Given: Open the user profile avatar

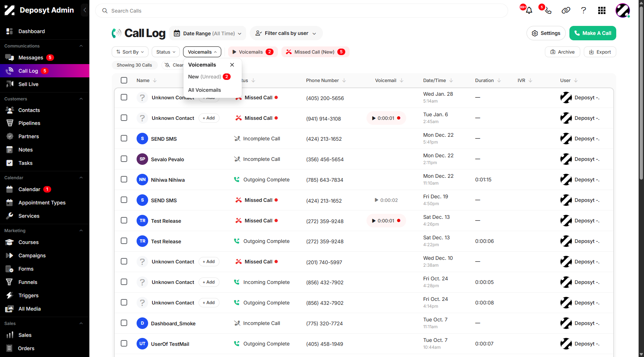Looking at the screenshot, I should pos(622,10).
